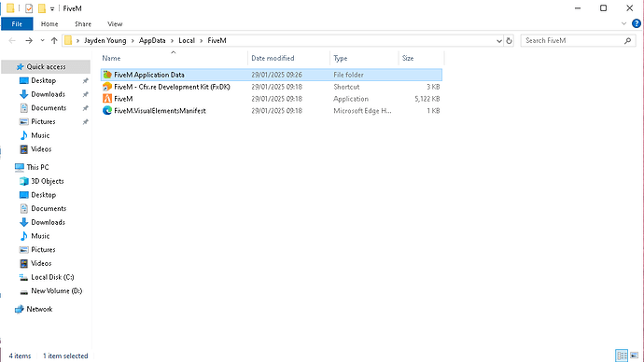644x362 pixels.
Task: Click the Videos icon under This PC
Action: pos(24,263)
